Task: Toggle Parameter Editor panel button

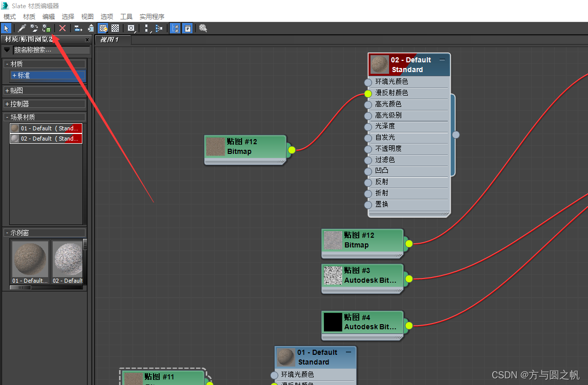Action: [188, 28]
